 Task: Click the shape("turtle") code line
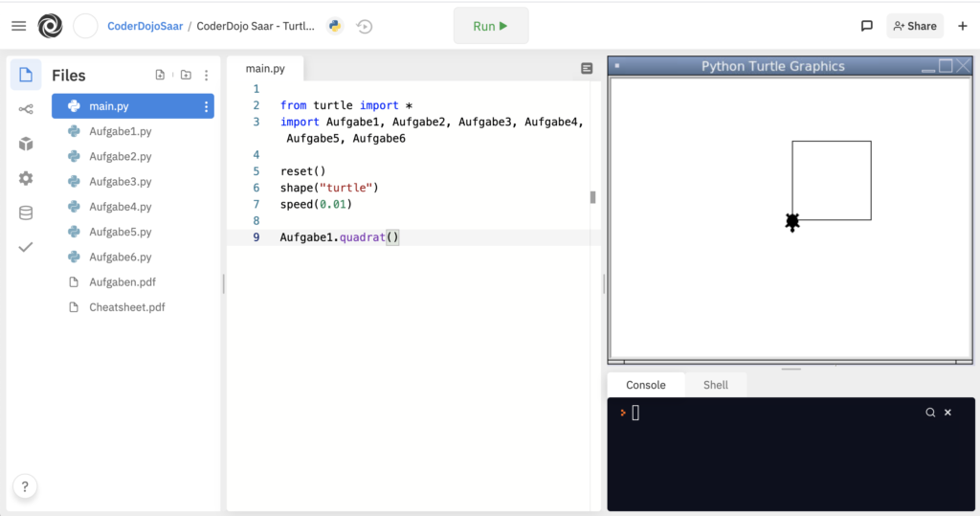click(x=329, y=188)
